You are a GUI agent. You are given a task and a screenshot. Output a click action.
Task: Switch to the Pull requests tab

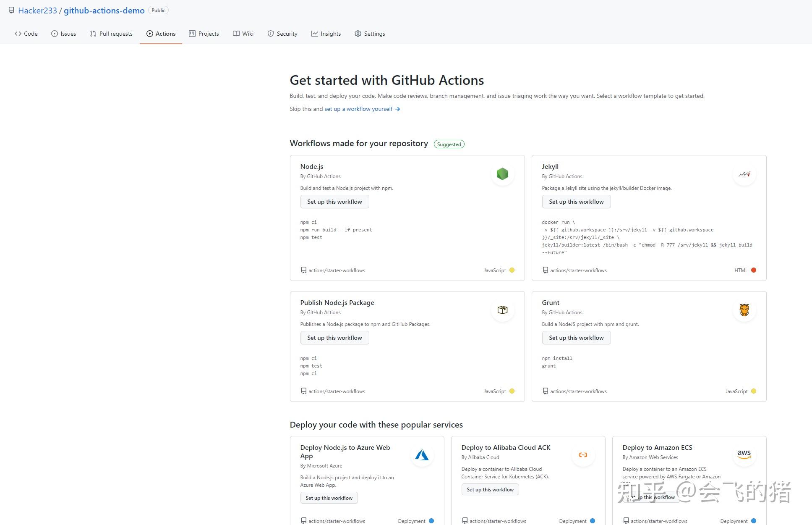click(111, 34)
